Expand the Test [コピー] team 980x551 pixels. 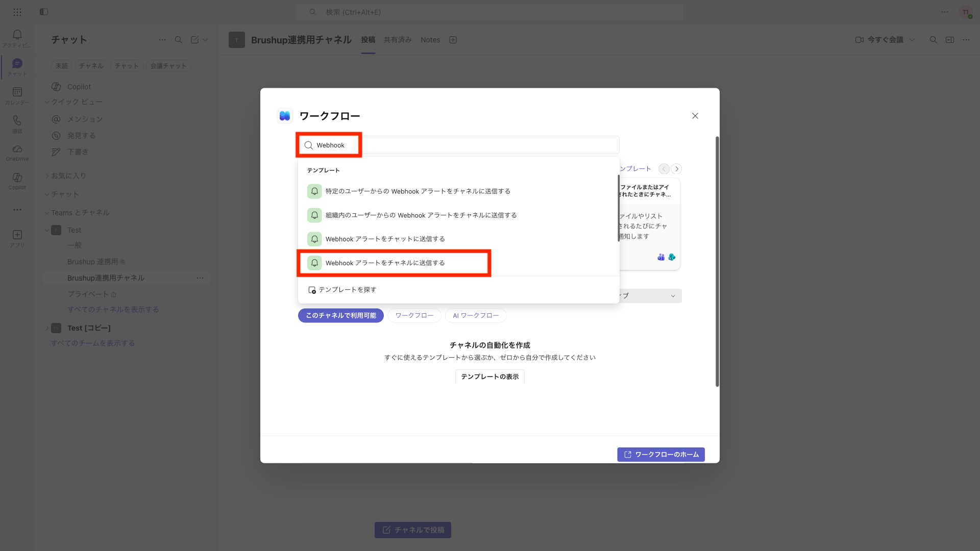tap(47, 328)
